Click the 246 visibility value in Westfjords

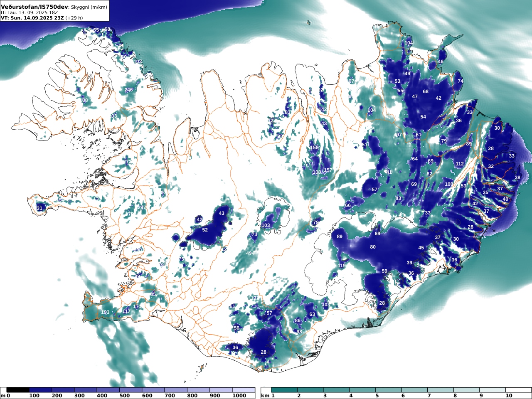coord(129,90)
